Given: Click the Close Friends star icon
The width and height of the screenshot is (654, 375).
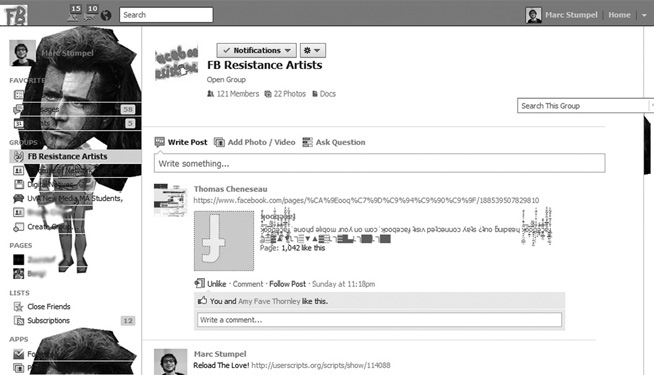Looking at the screenshot, I should point(18,307).
